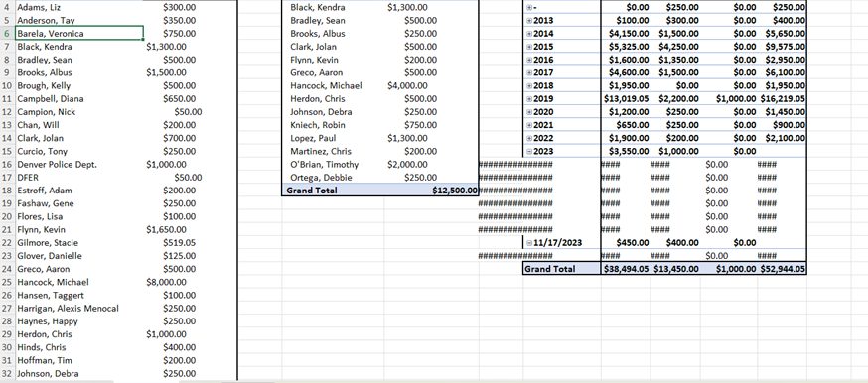The height and width of the screenshot is (383, 868).
Task: Click the $52,944.05 grand total cell
Action: pyautogui.click(x=783, y=269)
